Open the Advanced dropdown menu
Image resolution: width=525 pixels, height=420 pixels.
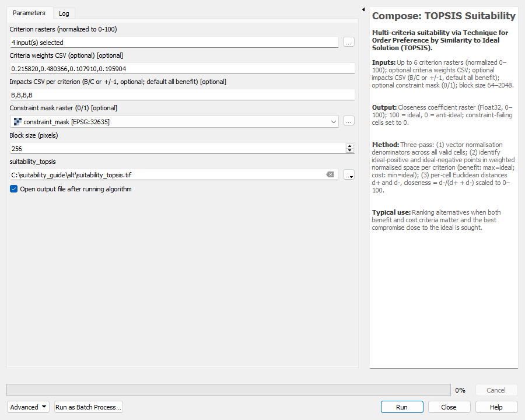(28, 407)
